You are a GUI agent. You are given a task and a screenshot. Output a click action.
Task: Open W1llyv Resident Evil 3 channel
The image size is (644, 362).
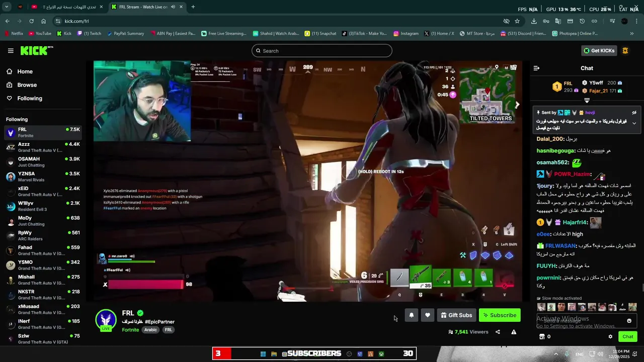[x=43, y=206]
